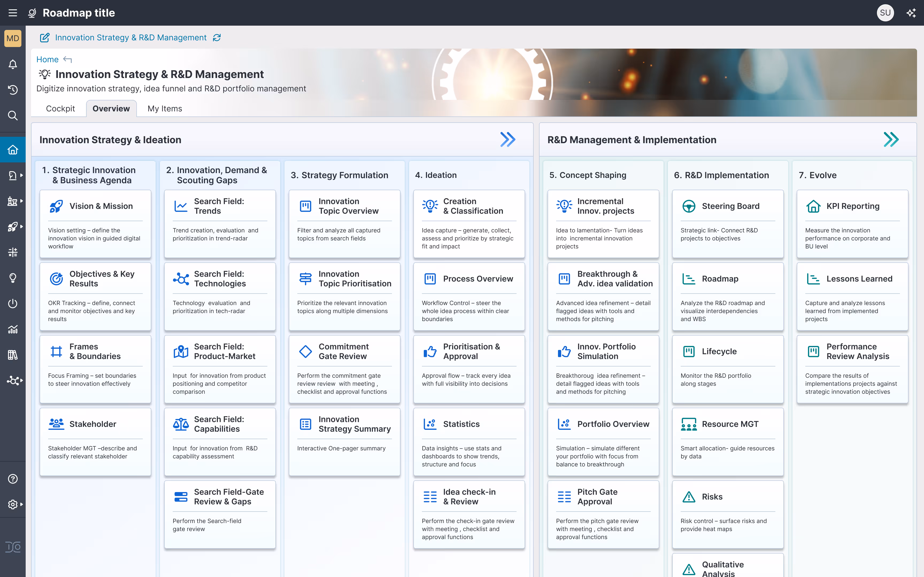This screenshot has width=924, height=577.
Task: Open the hamburger menu at top left
Action: coord(13,13)
